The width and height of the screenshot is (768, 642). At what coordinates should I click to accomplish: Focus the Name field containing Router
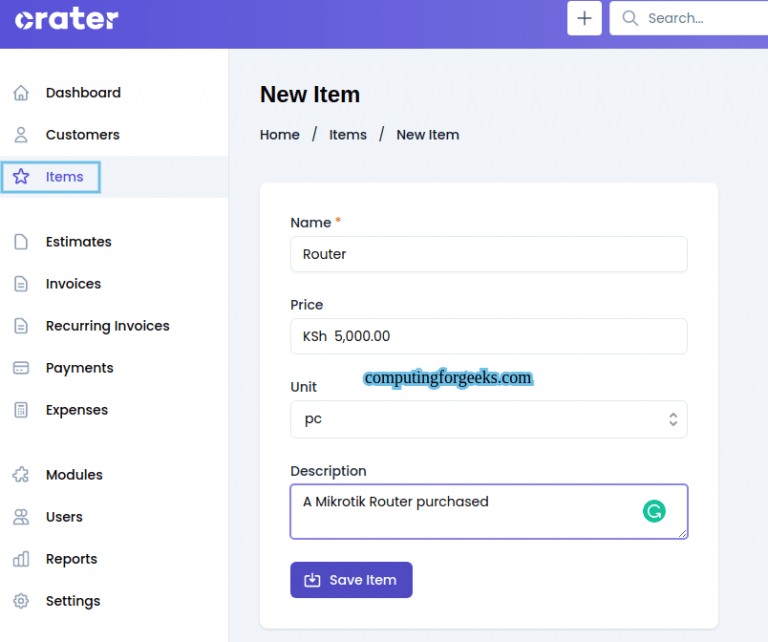[488, 254]
